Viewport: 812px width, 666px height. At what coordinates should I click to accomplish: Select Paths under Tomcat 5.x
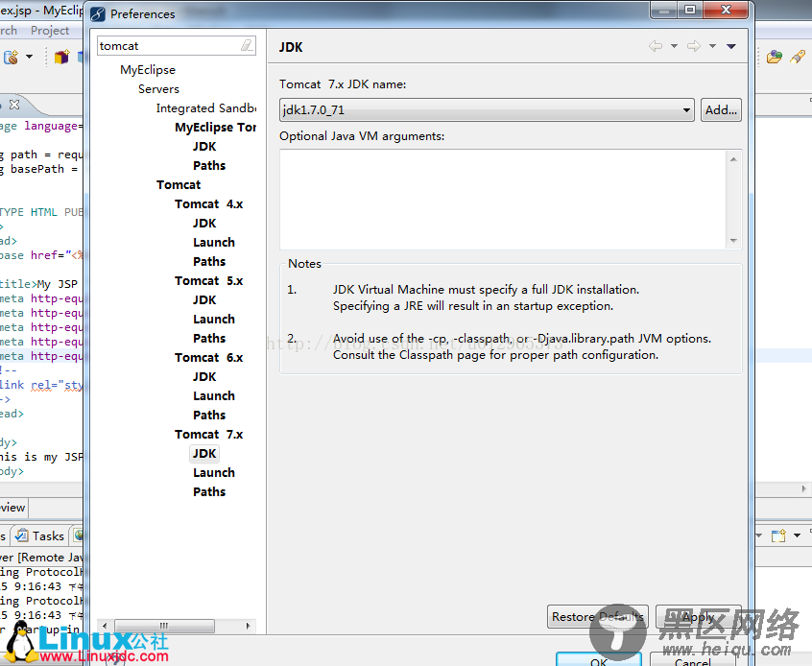point(209,338)
